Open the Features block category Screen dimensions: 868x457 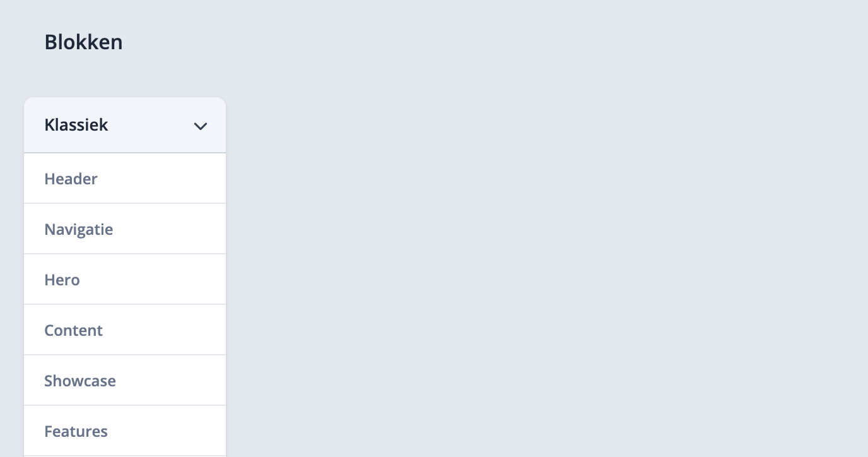(125, 431)
